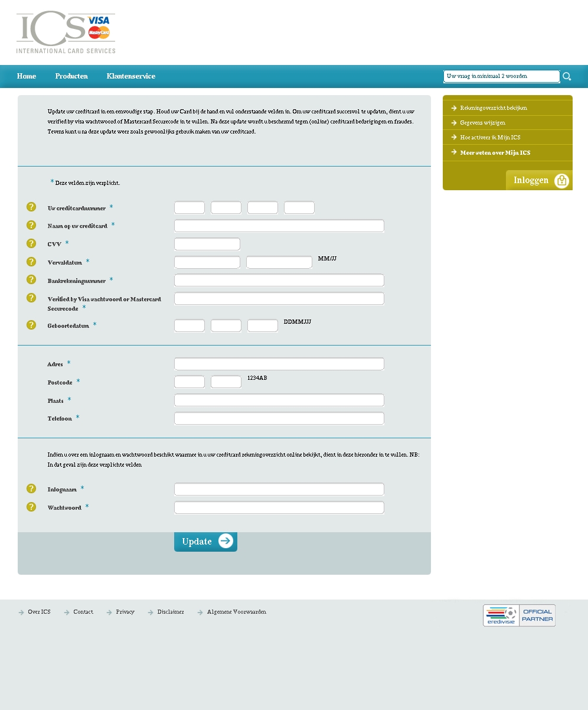Open help icon beside Bankrekeningnummer
The image size is (588, 710).
pyautogui.click(x=31, y=279)
